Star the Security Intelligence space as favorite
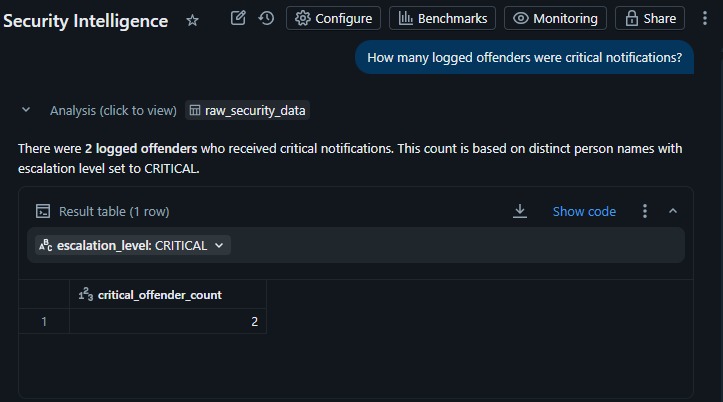This screenshot has height=402, width=723. pyautogui.click(x=192, y=20)
